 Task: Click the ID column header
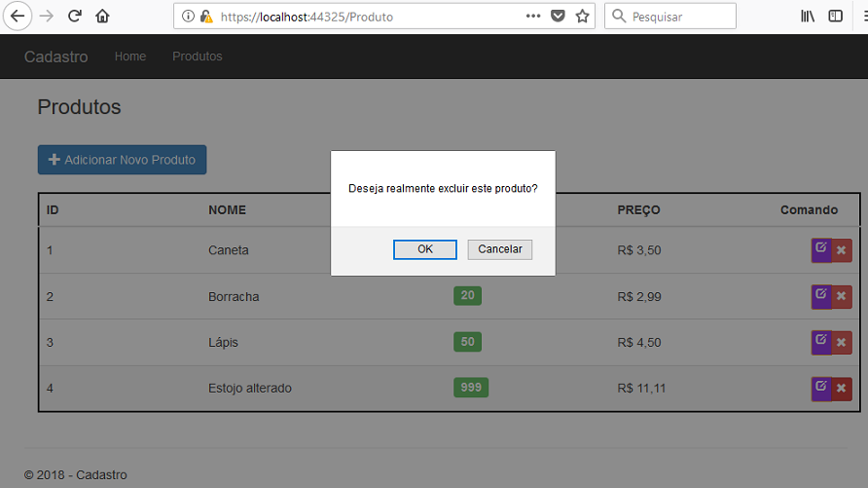pos(53,210)
